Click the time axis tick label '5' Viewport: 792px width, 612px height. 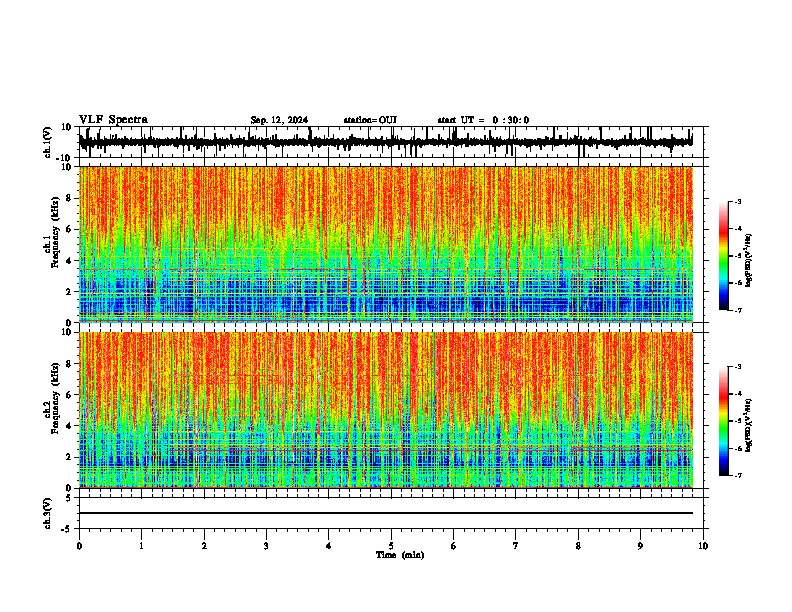(391, 546)
